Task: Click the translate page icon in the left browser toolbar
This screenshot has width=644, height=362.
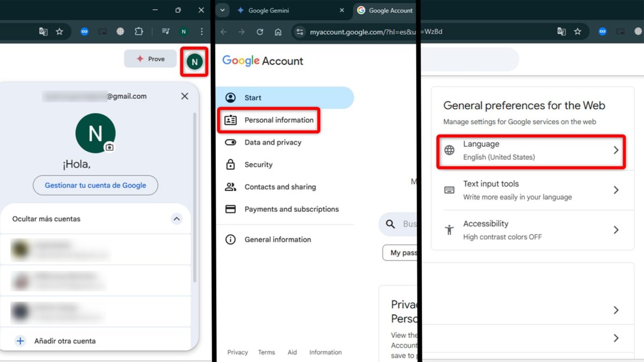Action: point(43,32)
